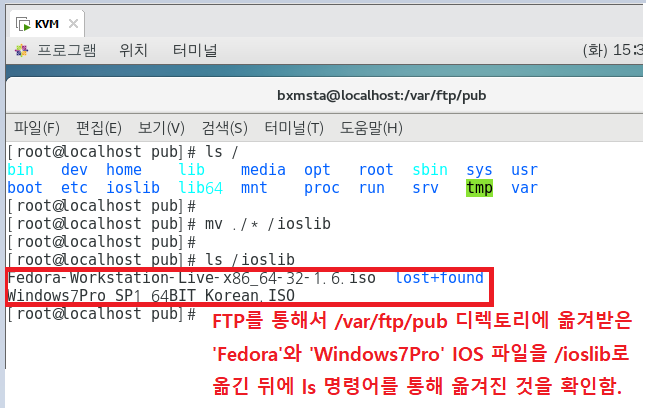Click the 'sys' directory name

(479, 170)
